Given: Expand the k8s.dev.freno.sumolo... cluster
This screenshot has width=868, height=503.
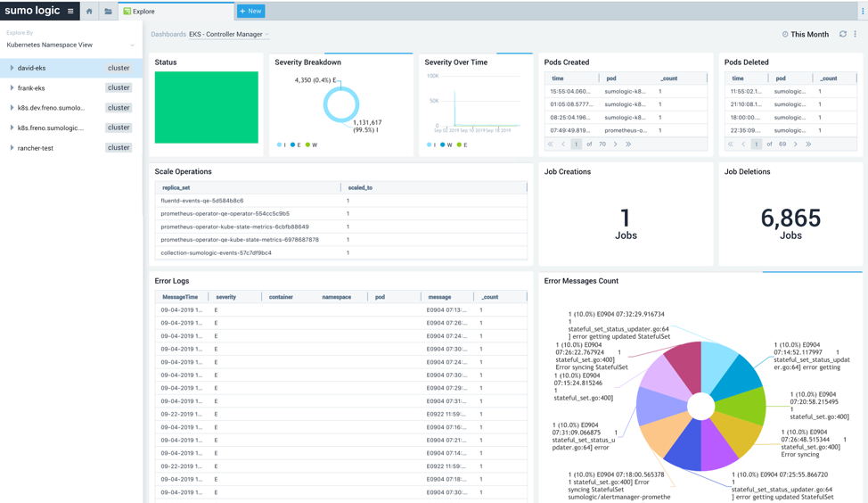Looking at the screenshot, I should point(12,108).
